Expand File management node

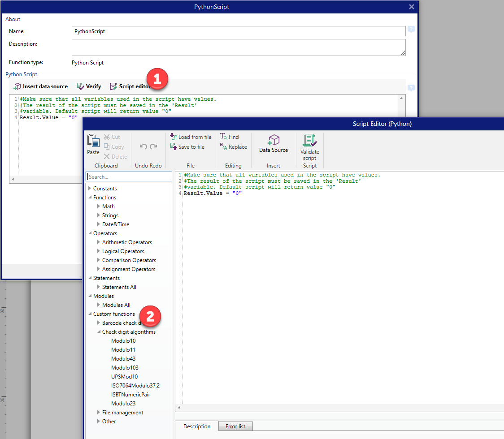click(x=99, y=412)
